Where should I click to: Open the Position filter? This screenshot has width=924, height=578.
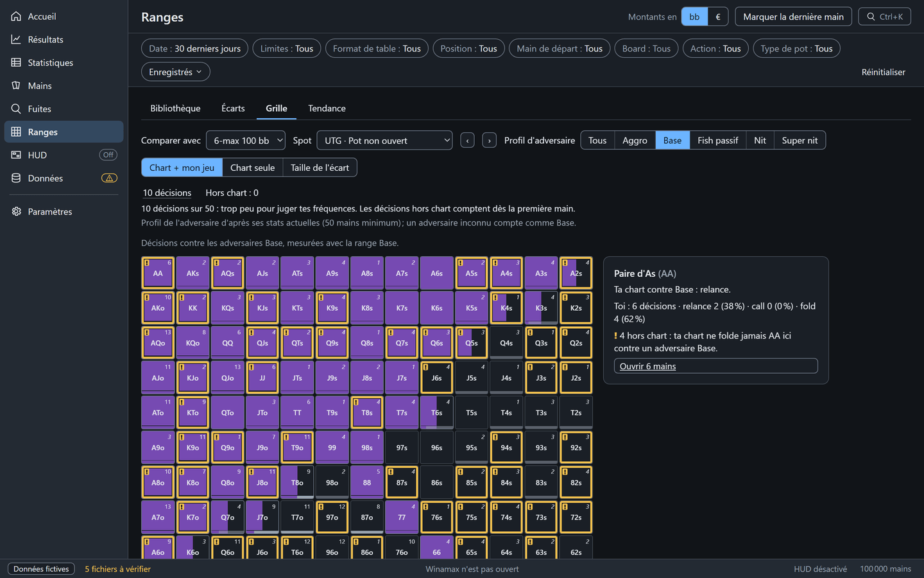(x=468, y=48)
